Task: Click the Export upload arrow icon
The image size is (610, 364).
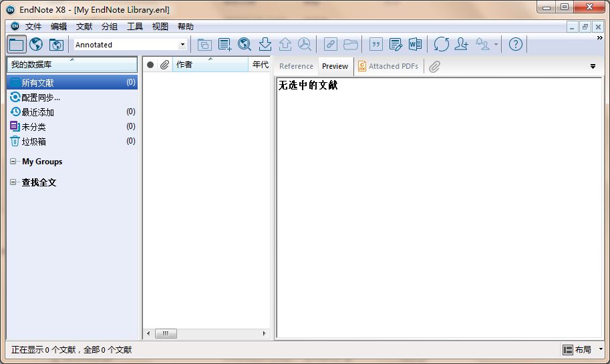Action: [285, 44]
